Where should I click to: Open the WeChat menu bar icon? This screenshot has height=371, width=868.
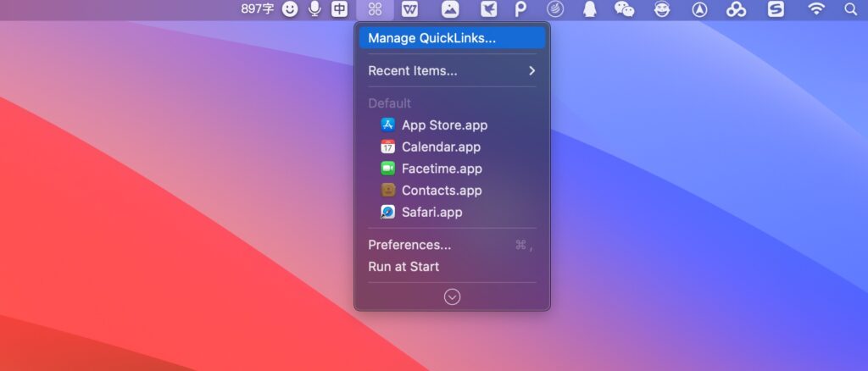pos(625,8)
